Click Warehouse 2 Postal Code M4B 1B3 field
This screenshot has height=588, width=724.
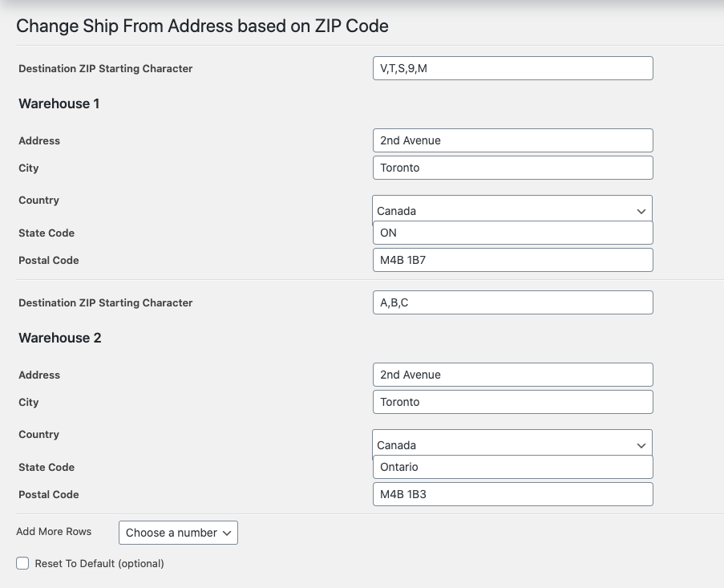(x=513, y=494)
